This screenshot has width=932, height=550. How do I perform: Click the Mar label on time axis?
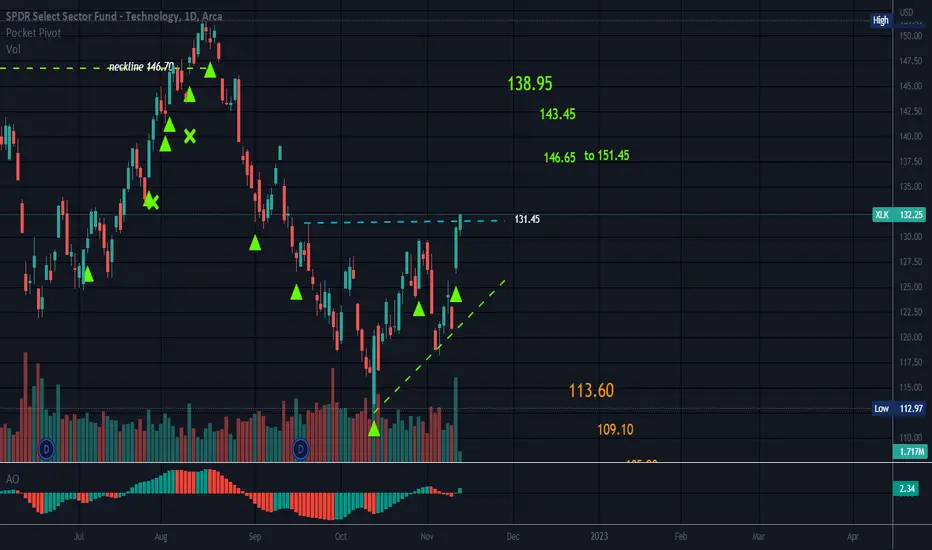758,536
